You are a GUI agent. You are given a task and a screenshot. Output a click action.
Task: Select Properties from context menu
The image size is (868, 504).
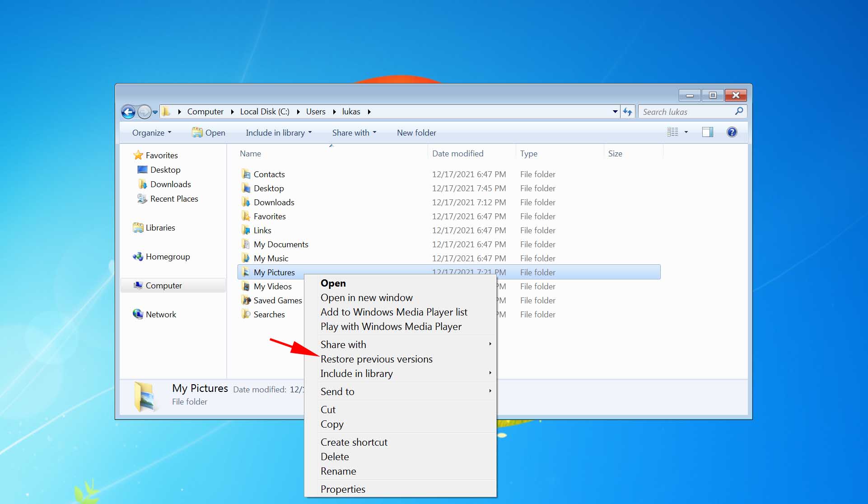(343, 489)
